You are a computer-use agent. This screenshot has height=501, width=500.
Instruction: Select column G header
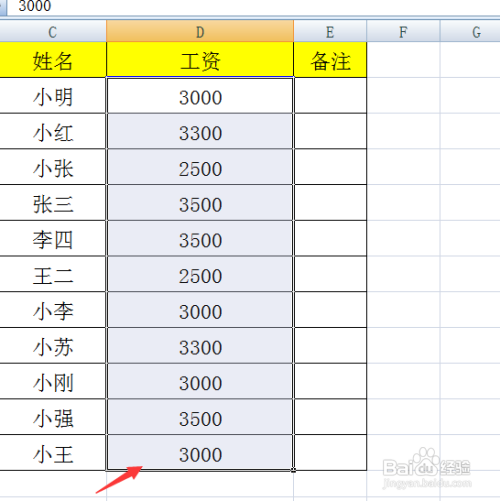click(470, 32)
